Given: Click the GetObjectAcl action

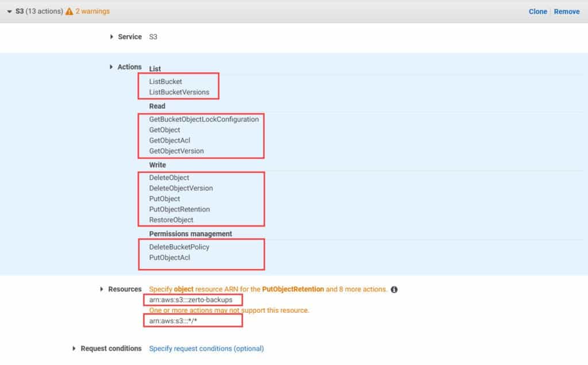Looking at the screenshot, I should click(168, 140).
